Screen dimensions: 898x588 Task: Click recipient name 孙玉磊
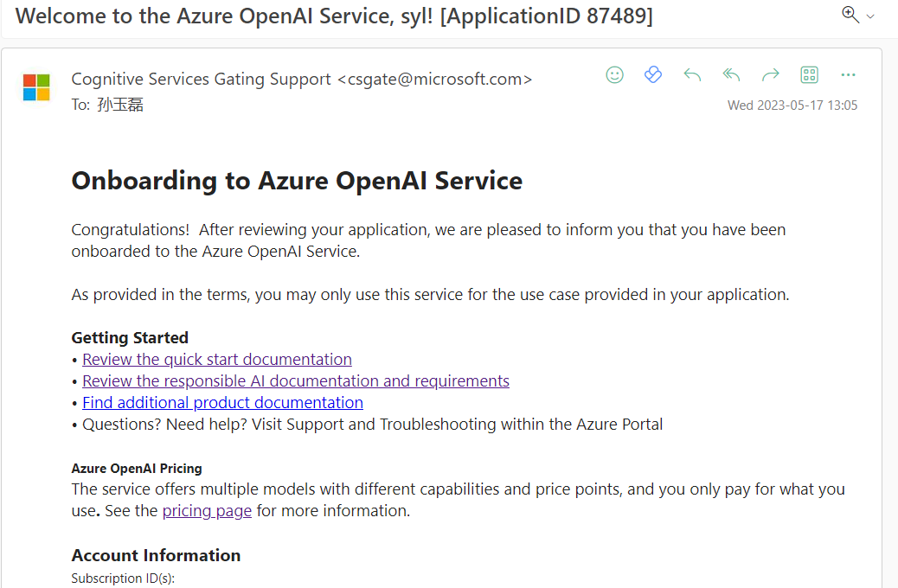pyautogui.click(x=120, y=105)
